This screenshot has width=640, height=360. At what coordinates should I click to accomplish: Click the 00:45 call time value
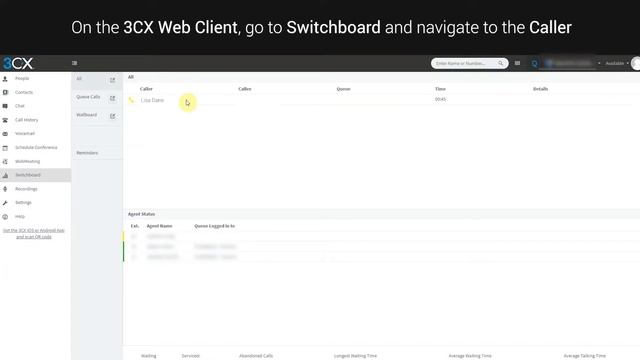440,99
